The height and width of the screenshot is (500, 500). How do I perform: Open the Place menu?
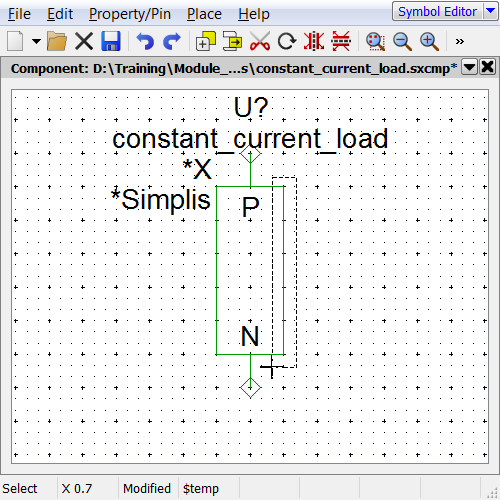pyautogui.click(x=204, y=14)
